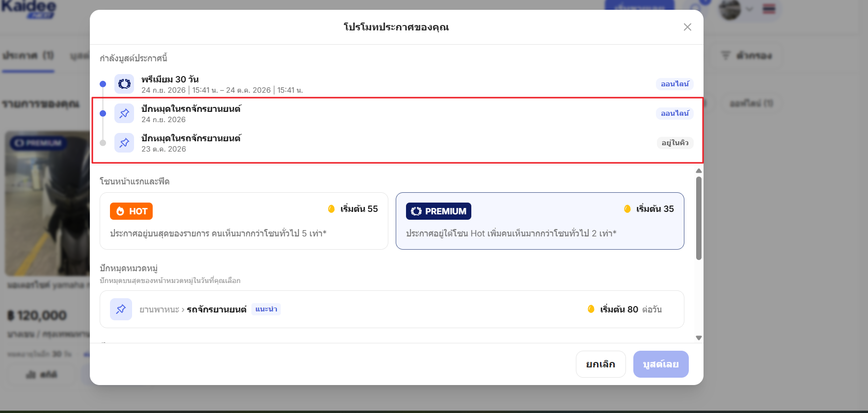Click the pin icon dated 23 ต.ค. 2026

click(x=124, y=143)
